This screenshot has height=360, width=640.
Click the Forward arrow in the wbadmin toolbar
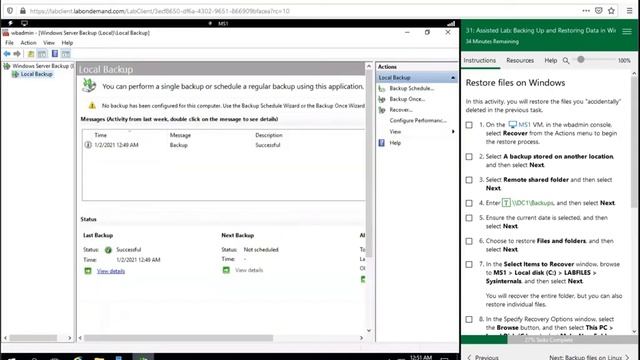(x=17, y=54)
